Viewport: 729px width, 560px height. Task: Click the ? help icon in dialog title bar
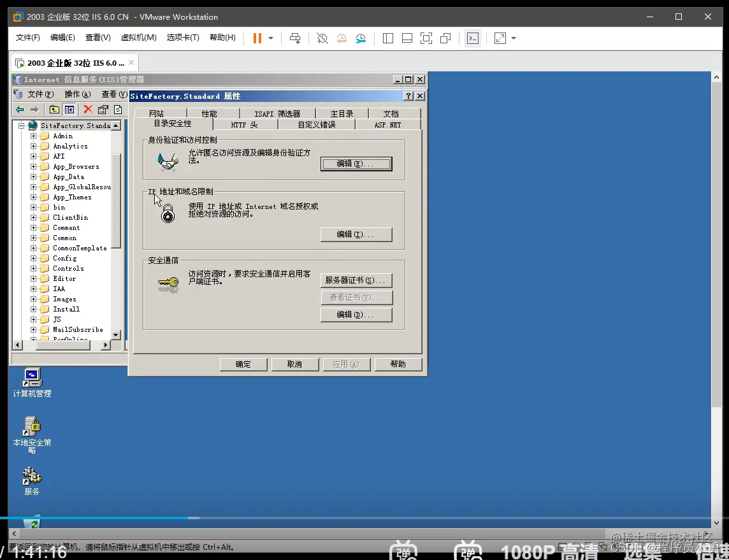tap(408, 96)
